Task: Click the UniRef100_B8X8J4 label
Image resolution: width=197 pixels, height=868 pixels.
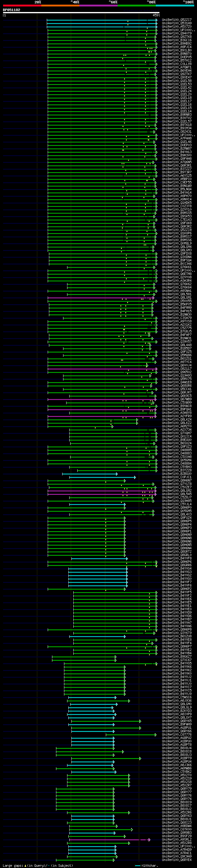Action: click(x=177, y=748)
